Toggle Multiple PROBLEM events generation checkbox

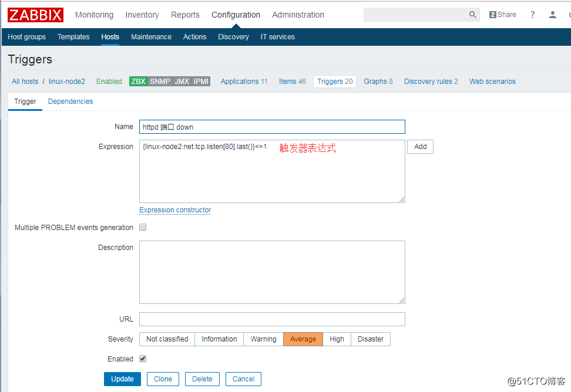143,227
